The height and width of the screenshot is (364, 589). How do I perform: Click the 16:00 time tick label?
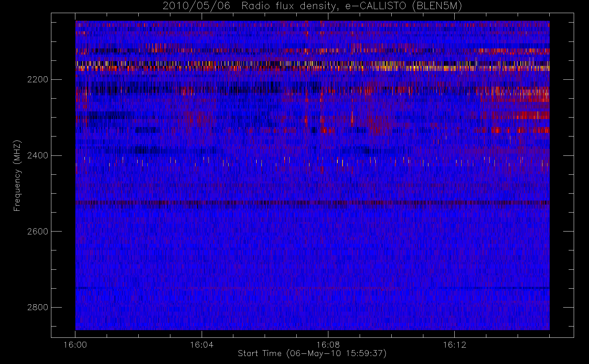(75, 345)
